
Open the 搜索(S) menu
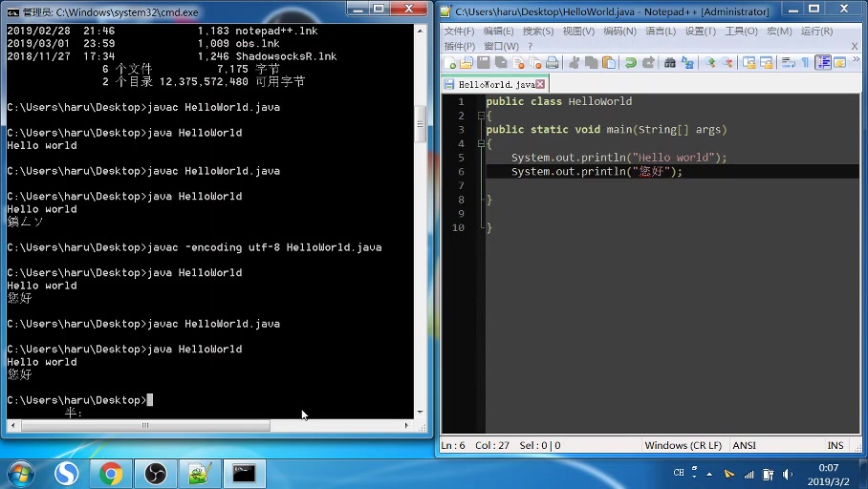coord(538,31)
